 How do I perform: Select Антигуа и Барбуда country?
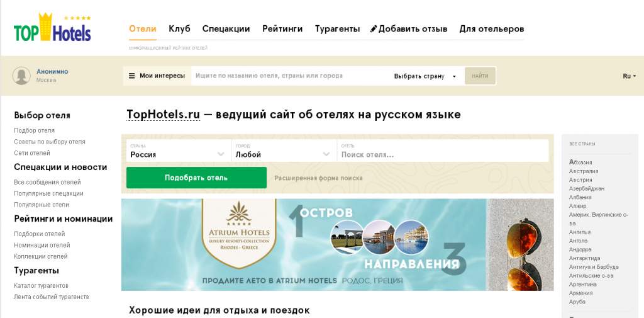pos(594,267)
